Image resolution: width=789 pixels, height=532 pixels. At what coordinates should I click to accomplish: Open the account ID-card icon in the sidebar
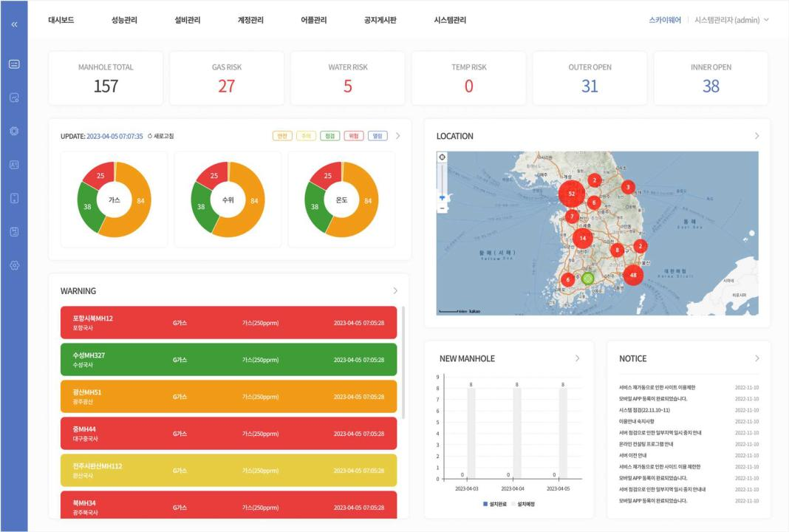point(14,165)
